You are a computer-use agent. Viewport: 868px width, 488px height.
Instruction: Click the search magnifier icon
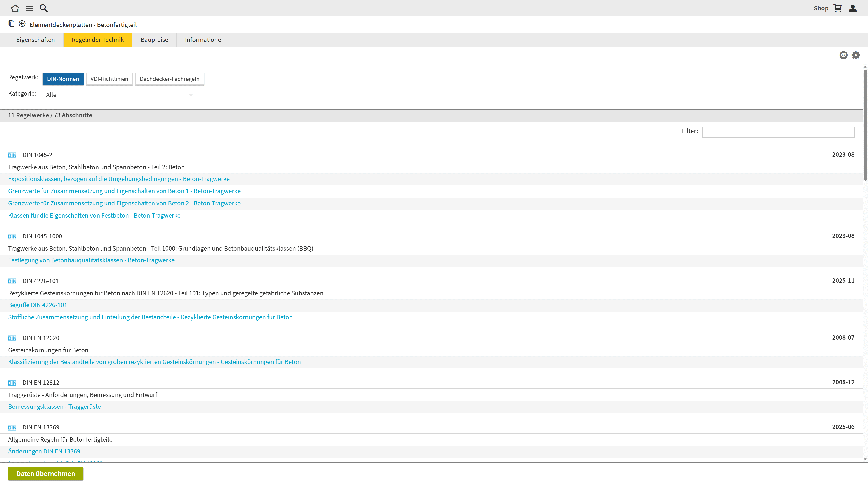pos(44,8)
